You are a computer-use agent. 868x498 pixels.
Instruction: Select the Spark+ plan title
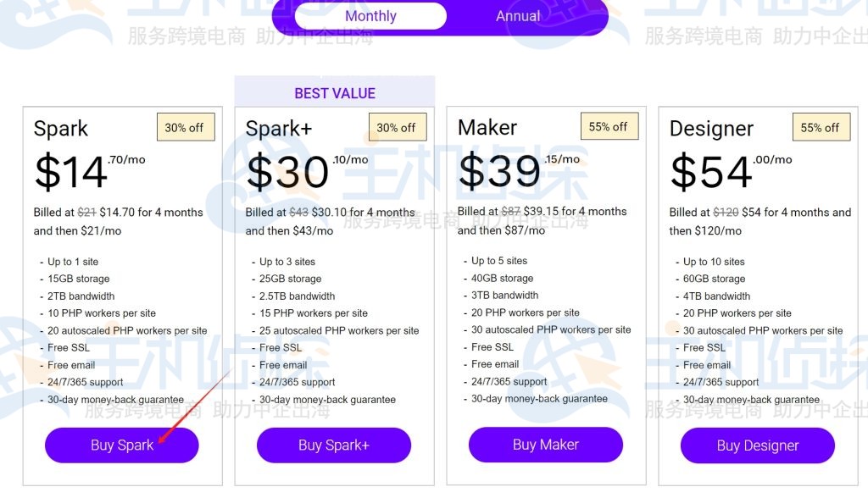click(279, 129)
